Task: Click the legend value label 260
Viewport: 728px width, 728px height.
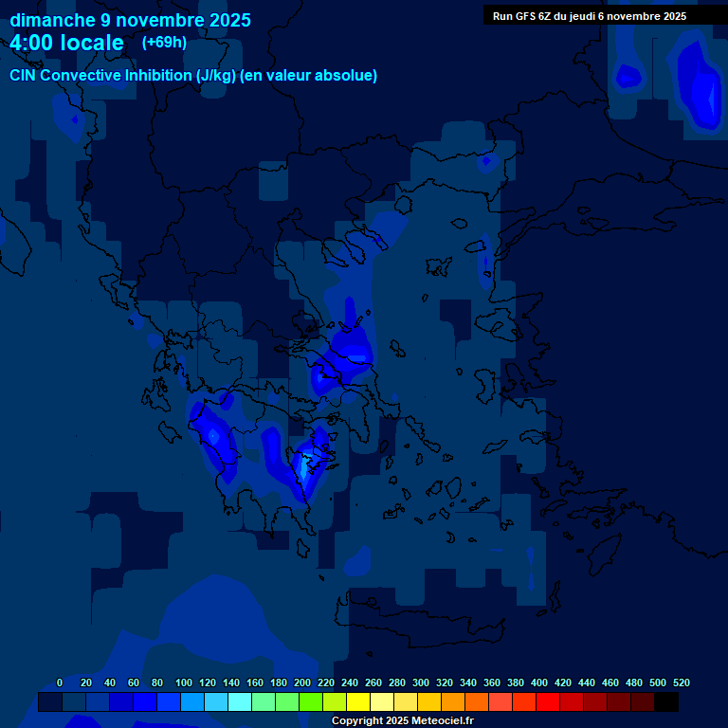Action: (x=373, y=682)
